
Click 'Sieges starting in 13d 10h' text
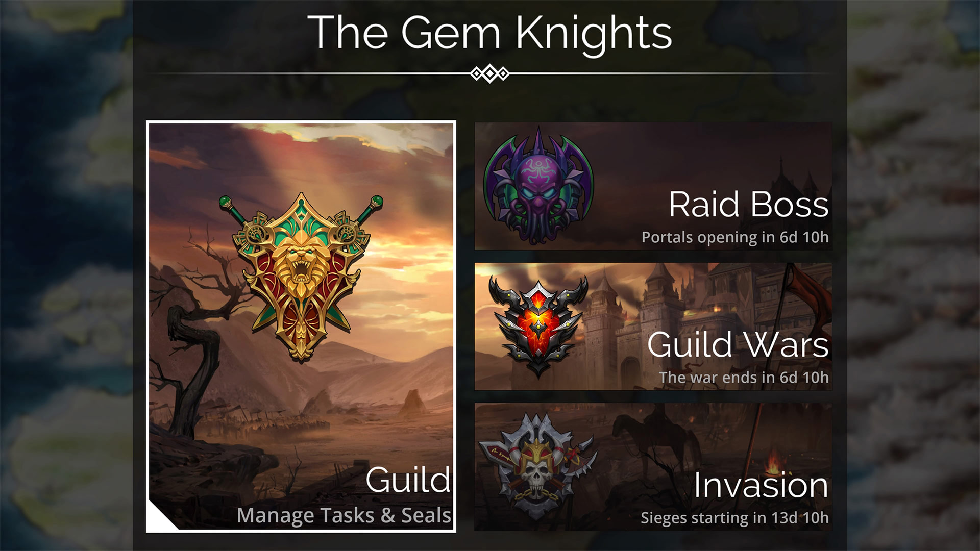tap(734, 518)
